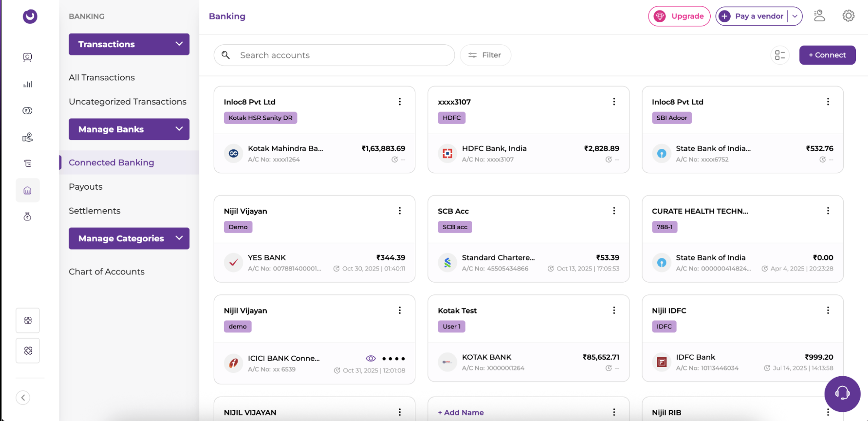Screen dimensions: 868x421
Task: Click the + Add Name link
Action: (461, 413)
